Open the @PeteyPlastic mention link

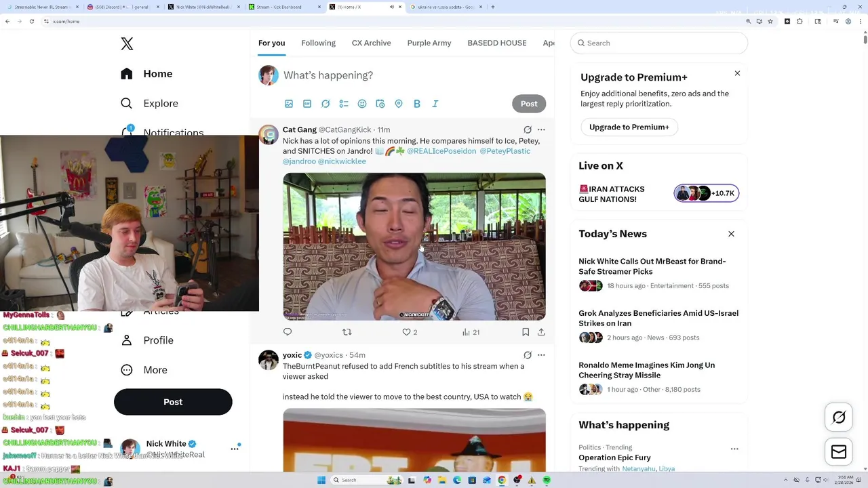[505, 151]
